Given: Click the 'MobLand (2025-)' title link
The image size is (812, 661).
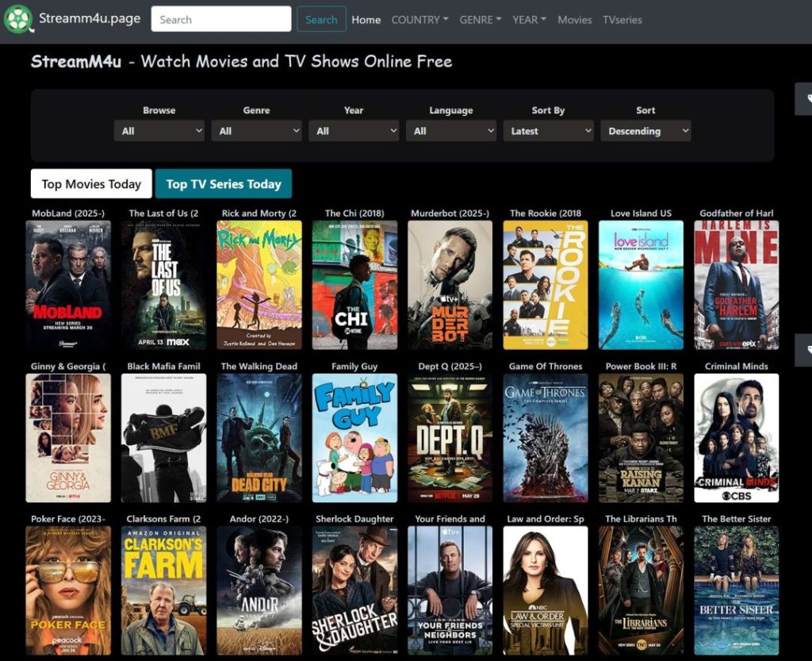Looking at the screenshot, I should 68,213.
